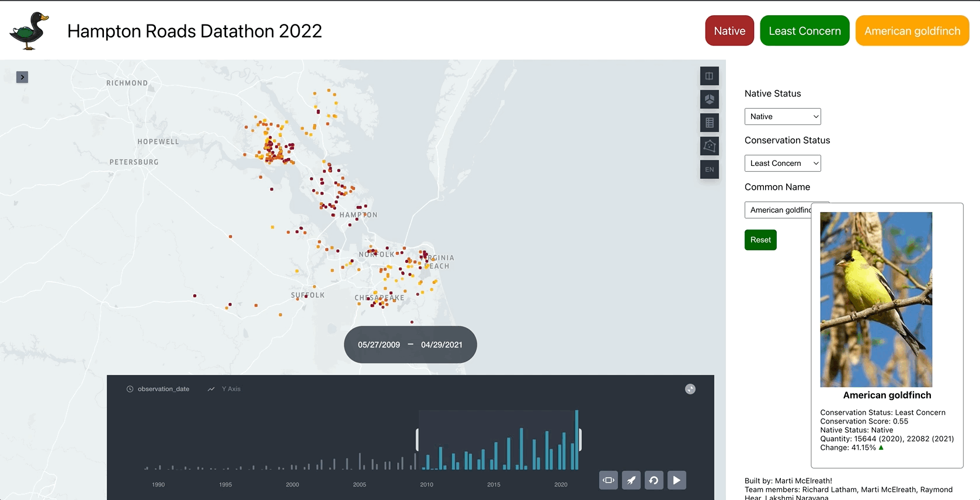Viewport: 980px width, 500px height.
Task: Click the 2000 timeline axis label
Action: point(293,485)
